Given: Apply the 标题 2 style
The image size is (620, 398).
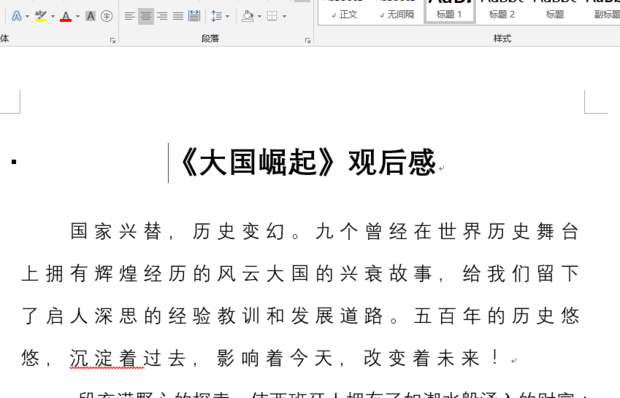Looking at the screenshot, I should pos(502,12).
